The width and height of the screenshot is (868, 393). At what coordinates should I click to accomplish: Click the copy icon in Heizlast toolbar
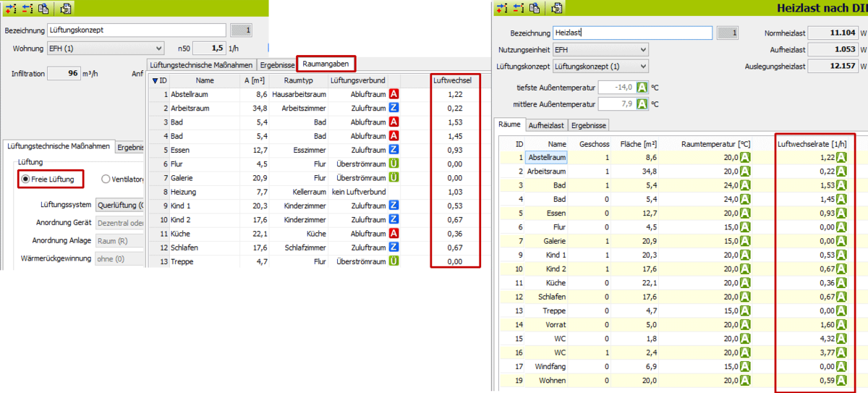click(x=534, y=9)
